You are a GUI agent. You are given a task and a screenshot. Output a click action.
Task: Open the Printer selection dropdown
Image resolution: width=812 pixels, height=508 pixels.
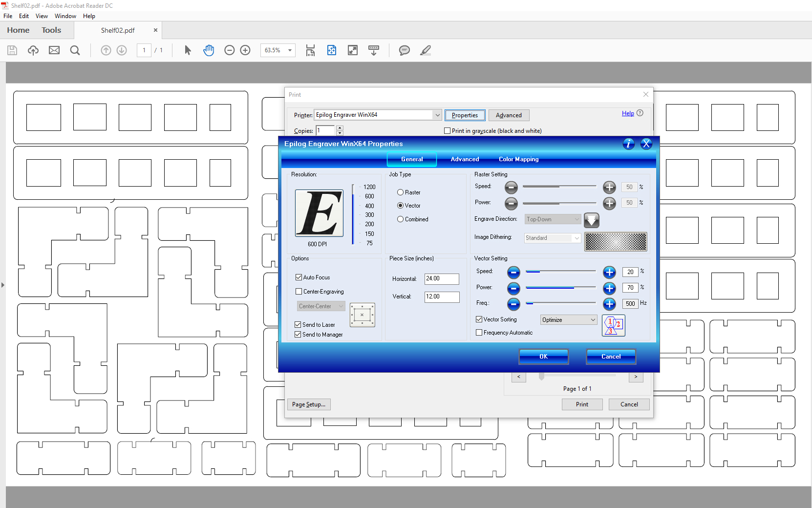pos(378,115)
